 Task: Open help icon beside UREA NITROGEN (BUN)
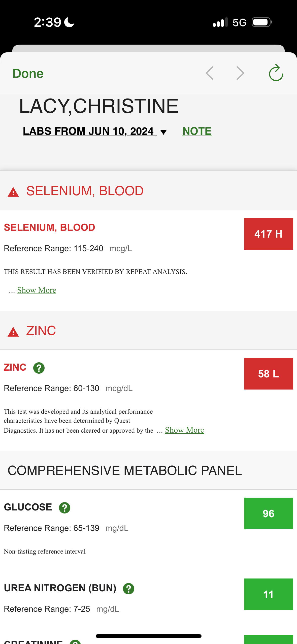point(128,589)
